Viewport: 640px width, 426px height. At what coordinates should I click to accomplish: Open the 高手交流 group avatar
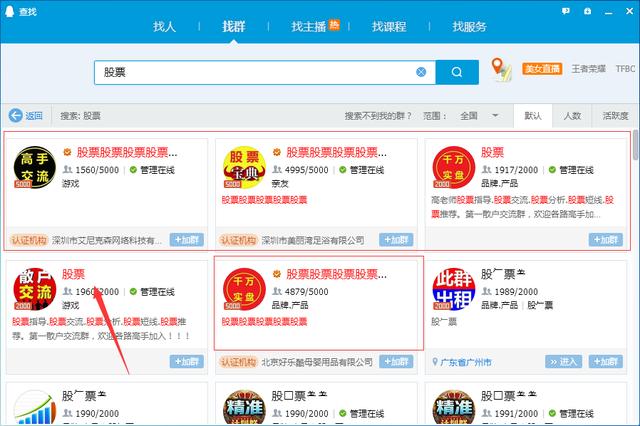coord(35,167)
